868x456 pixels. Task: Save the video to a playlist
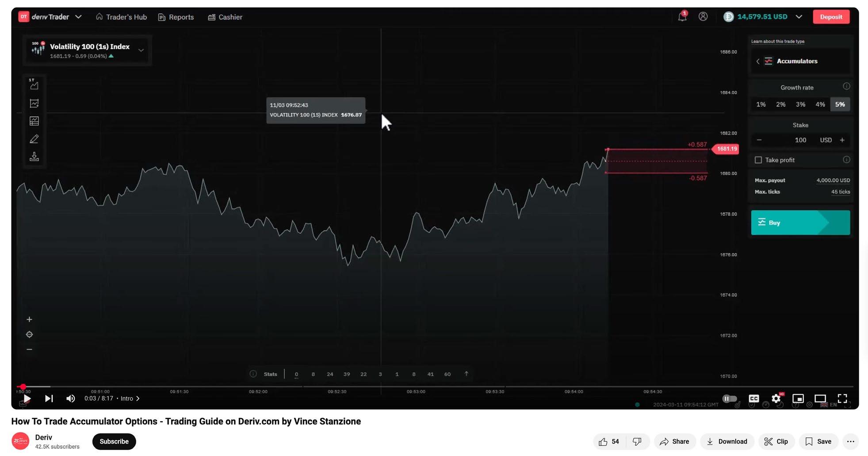(818, 441)
